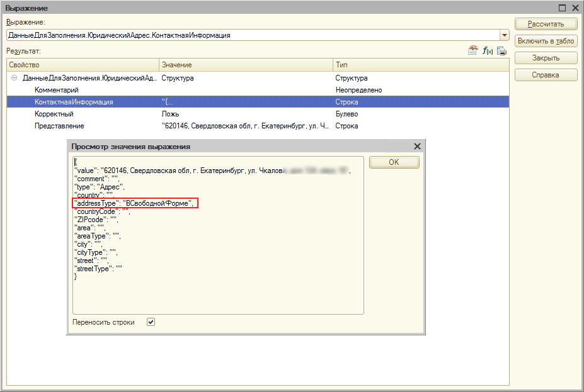Image resolution: width=584 pixels, height=392 pixels.
Task: Click the "areaType" line in JSON
Action: point(97,236)
